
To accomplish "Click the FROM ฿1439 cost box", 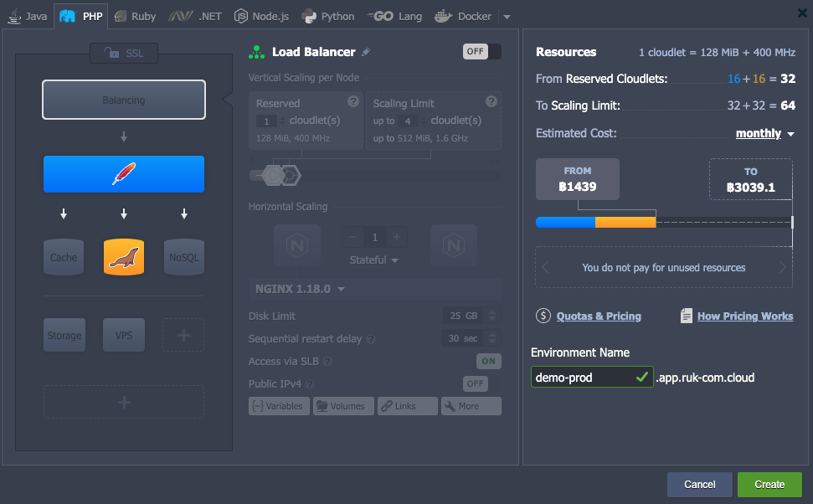I will (578, 179).
